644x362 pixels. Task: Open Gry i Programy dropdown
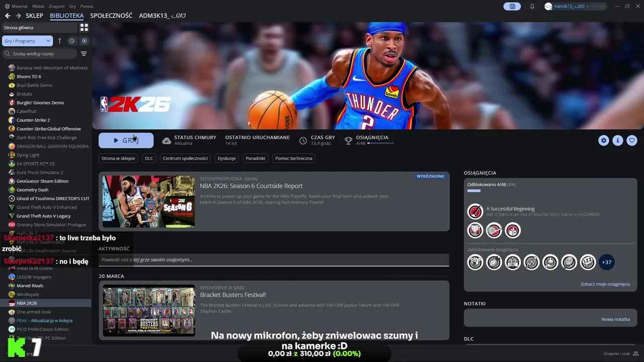(x=27, y=41)
